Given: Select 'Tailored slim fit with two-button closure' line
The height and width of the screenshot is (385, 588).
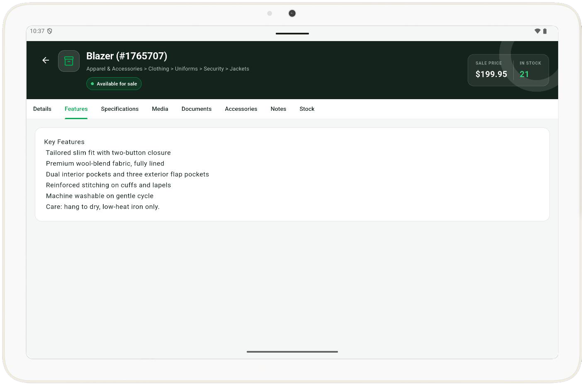Looking at the screenshot, I should pos(108,153).
